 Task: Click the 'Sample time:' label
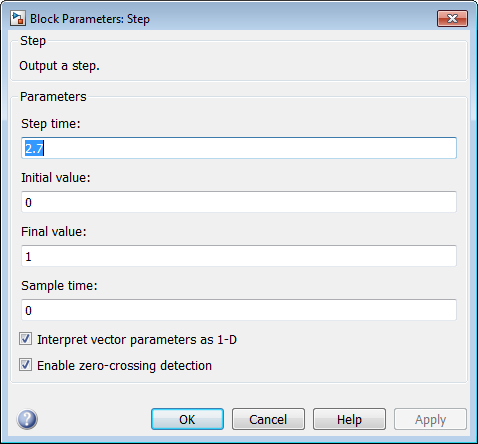click(x=59, y=286)
